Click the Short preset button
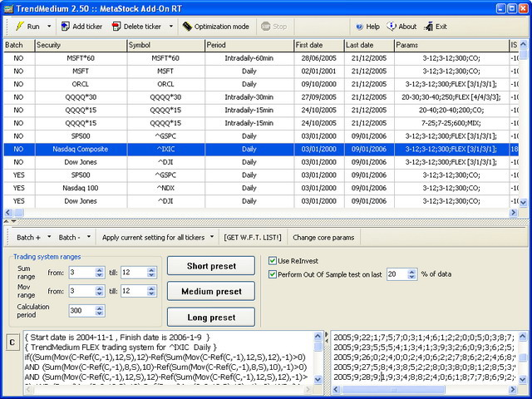This screenshot has height=399, width=532. 211,266
